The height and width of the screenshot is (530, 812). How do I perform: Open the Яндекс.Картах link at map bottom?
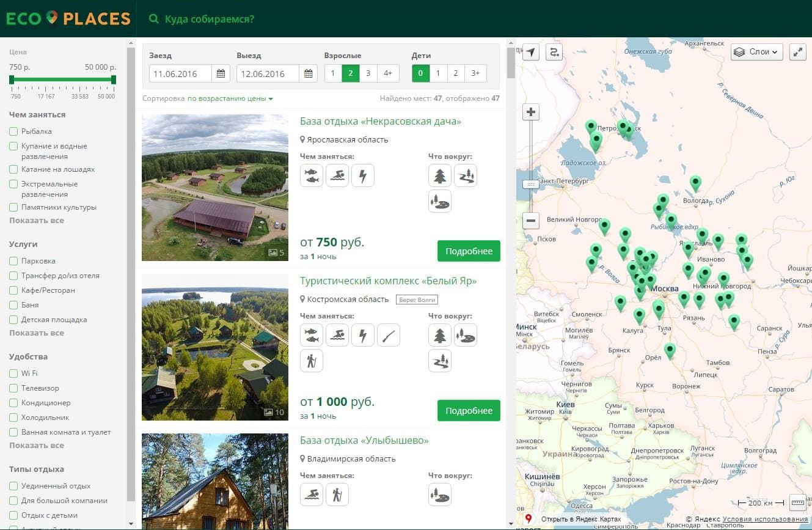(x=580, y=519)
